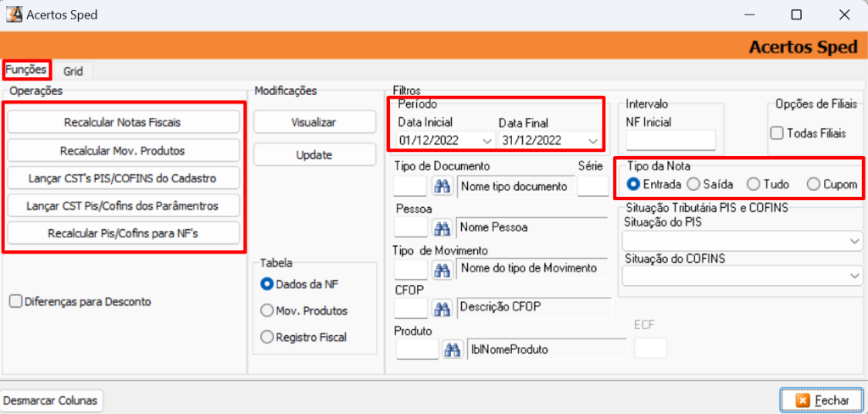Select Entrada note type

tap(635, 184)
